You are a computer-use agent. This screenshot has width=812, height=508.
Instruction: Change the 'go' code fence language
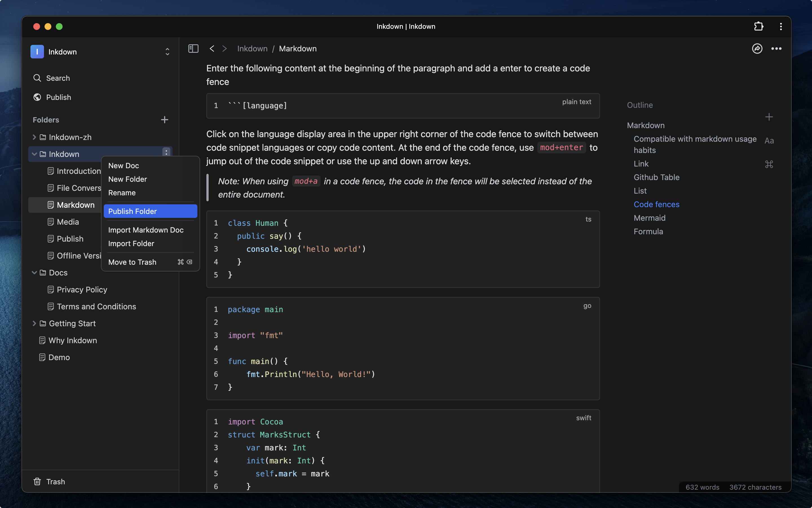click(587, 306)
